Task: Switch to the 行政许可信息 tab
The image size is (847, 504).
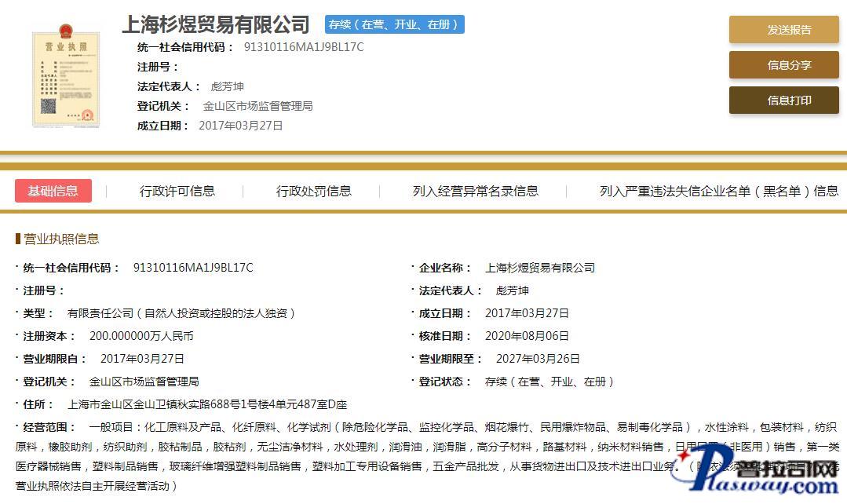Action: [177, 191]
